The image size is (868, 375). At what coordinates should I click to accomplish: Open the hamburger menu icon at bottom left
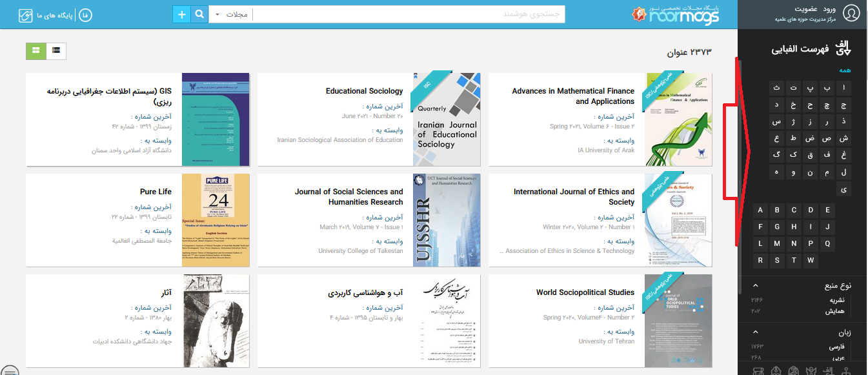(10, 371)
